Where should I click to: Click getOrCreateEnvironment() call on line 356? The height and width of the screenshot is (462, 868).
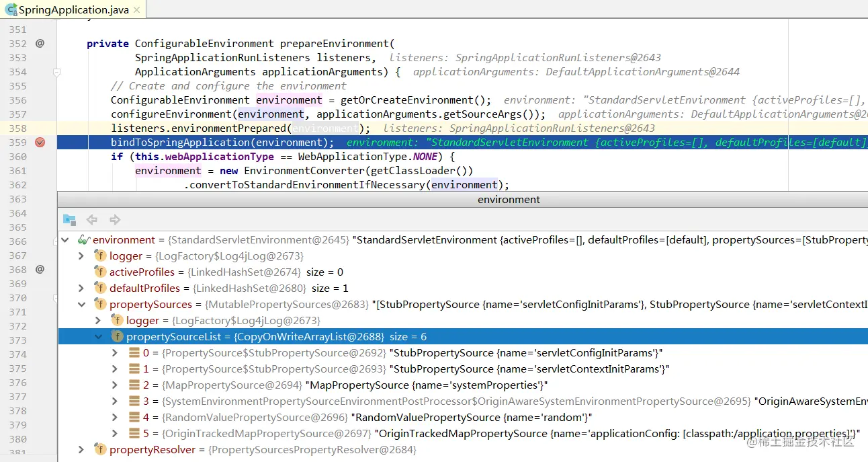click(416, 100)
